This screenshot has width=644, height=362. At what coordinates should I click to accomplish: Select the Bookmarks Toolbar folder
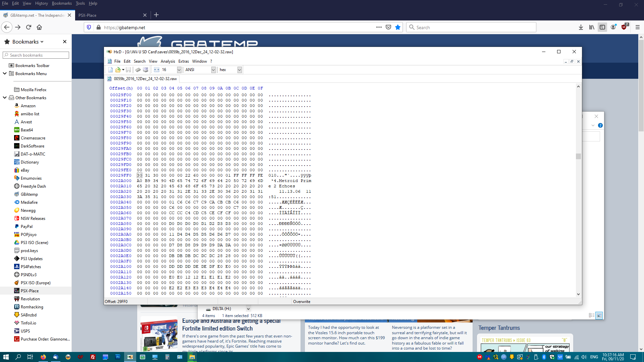pos(32,66)
